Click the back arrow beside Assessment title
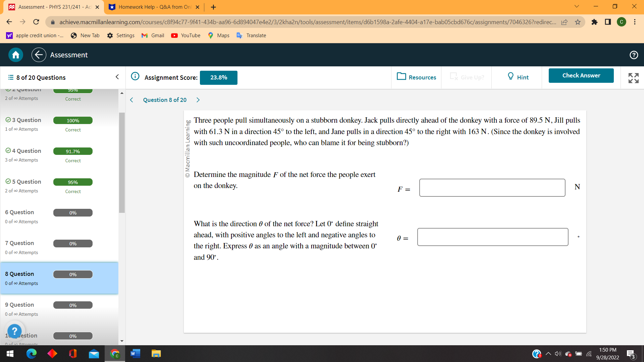This screenshot has height=362, width=644. coord(39,55)
